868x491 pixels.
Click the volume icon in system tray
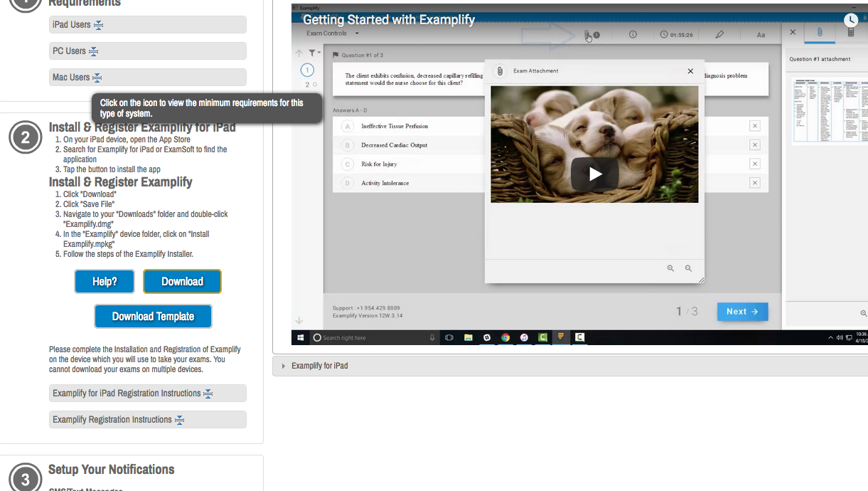840,337
